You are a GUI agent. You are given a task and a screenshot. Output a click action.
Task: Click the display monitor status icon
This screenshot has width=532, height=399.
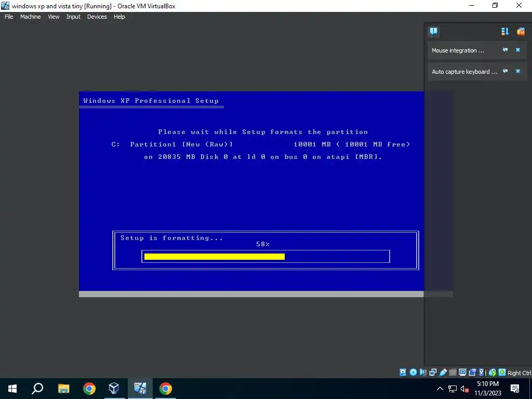coord(462,372)
